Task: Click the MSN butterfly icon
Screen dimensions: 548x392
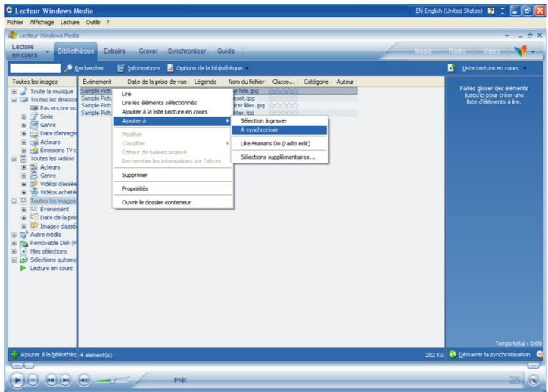Action: tap(521, 51)
